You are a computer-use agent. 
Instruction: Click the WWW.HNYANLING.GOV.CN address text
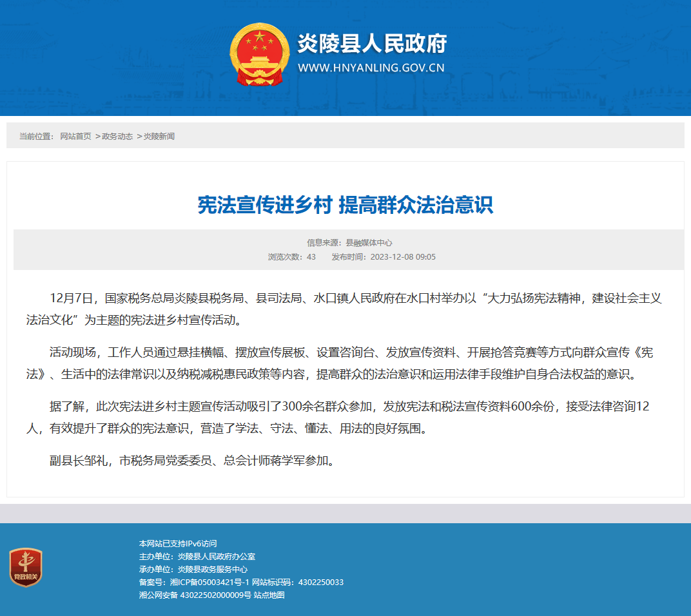coord(371,68)
